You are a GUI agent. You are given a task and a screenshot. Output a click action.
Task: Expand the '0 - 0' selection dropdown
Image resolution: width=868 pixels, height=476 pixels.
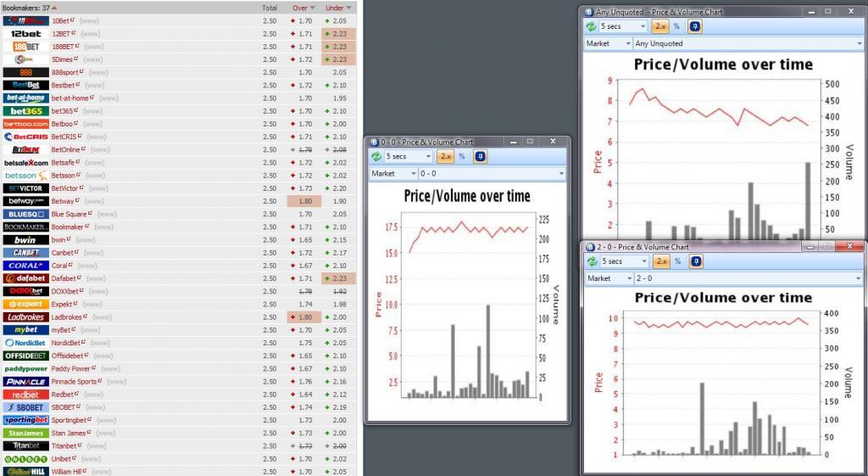click(492, 173)
